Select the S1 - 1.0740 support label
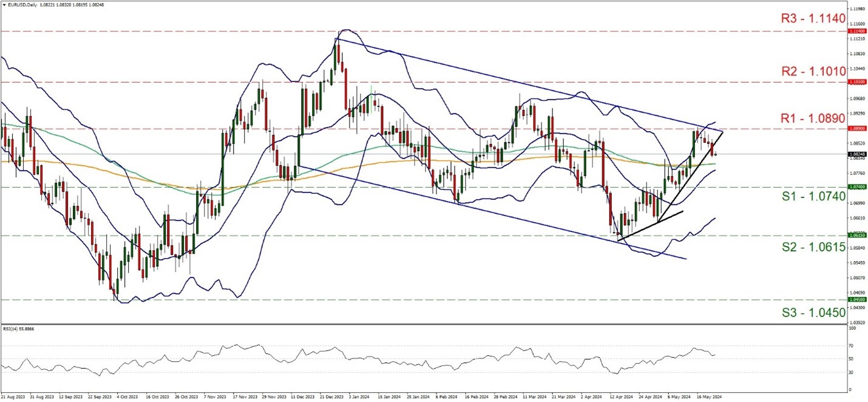Image resolution: width=868 pixels, height=402 pixels. 813,196
